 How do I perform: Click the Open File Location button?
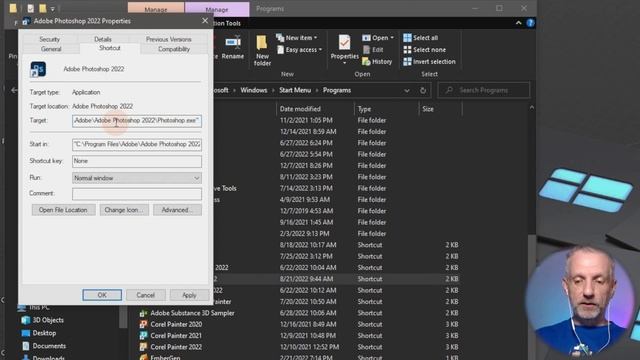coord(63,210)
